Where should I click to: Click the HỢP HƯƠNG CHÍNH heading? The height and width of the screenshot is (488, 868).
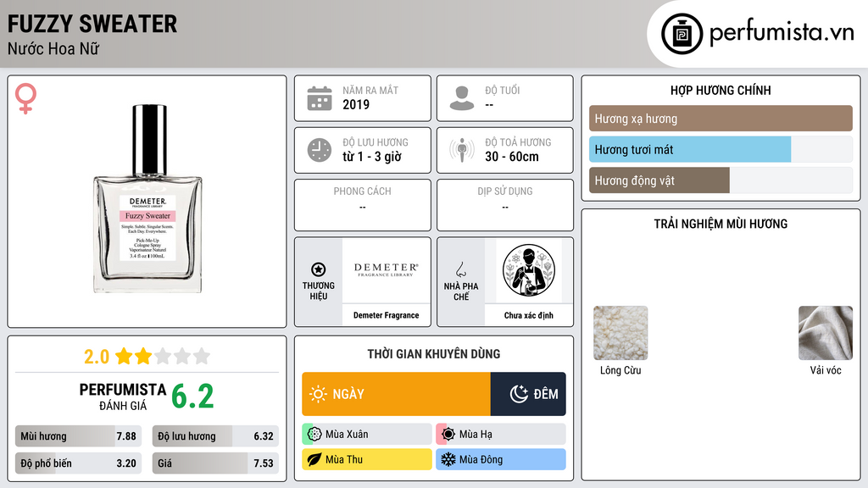click(x=721, y=90)
